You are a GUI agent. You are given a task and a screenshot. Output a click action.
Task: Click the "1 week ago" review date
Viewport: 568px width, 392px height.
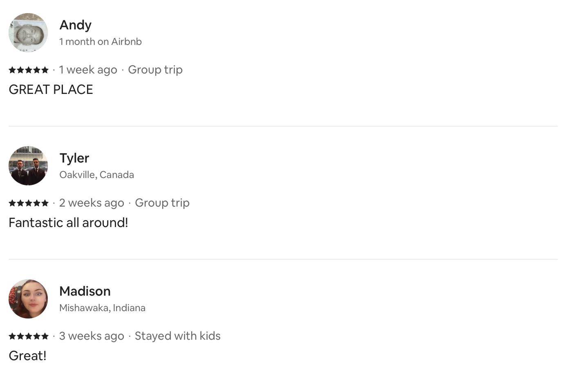coord(88,70)
